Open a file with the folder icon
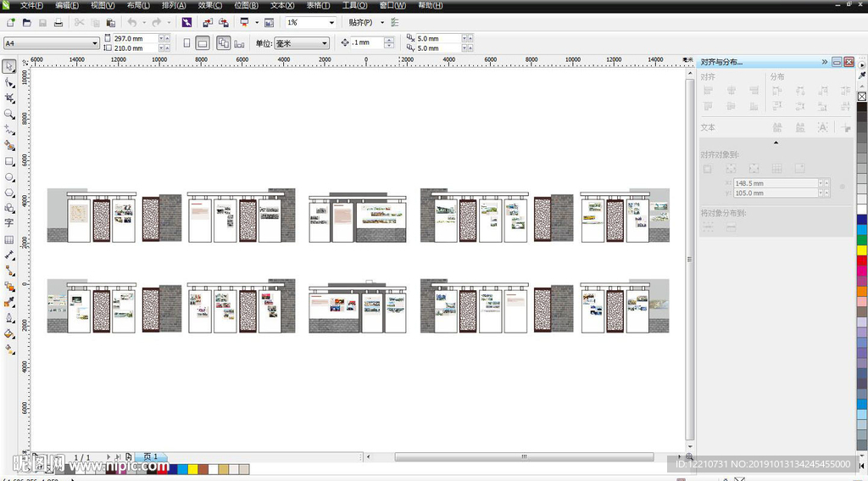 [x=27, y=22]
